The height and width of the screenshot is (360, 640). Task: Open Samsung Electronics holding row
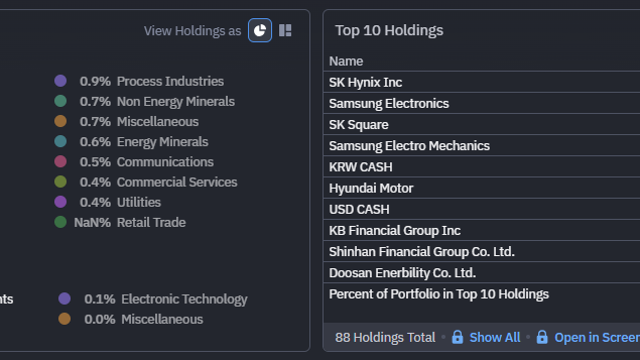click(x=482, y=104)
